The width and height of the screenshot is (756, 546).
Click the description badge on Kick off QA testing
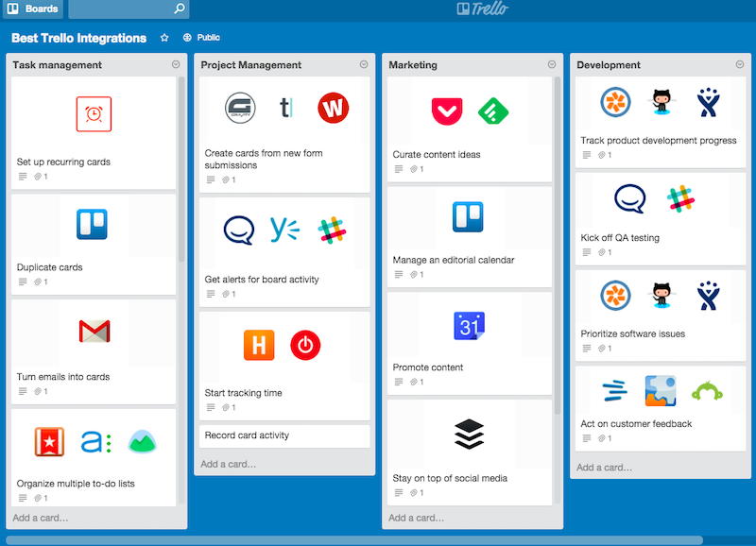pos(587,252)
